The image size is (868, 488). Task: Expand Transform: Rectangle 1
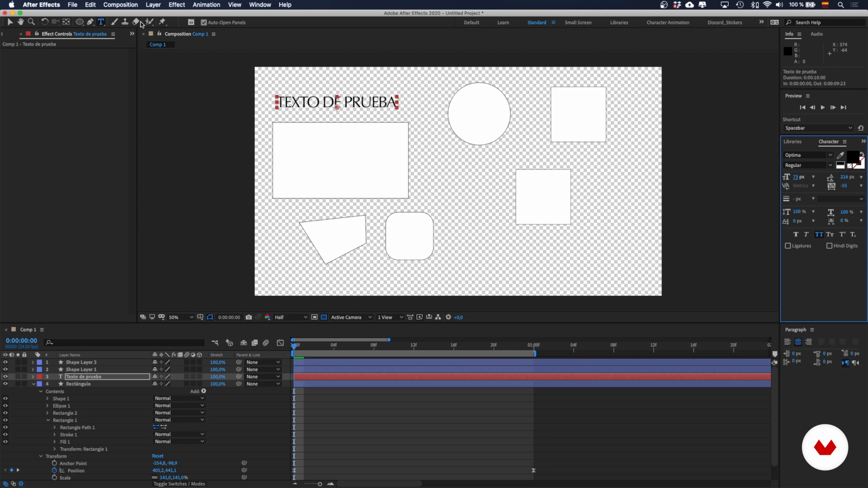click(x=54, y=449)
